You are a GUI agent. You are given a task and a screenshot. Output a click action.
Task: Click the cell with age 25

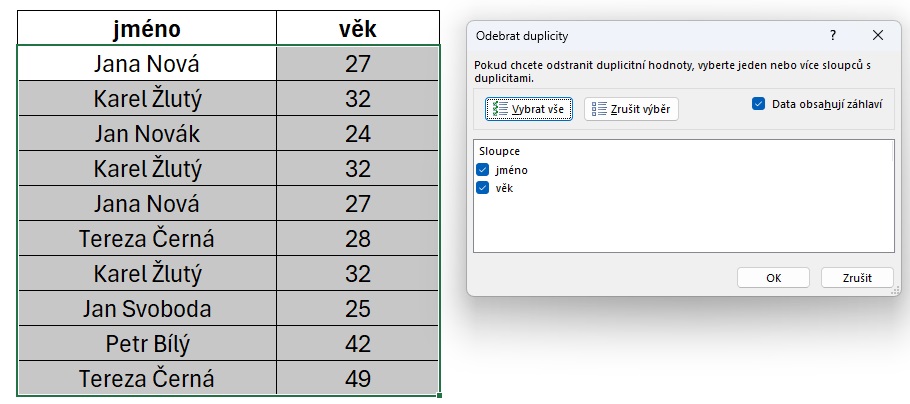coord(357,309)
